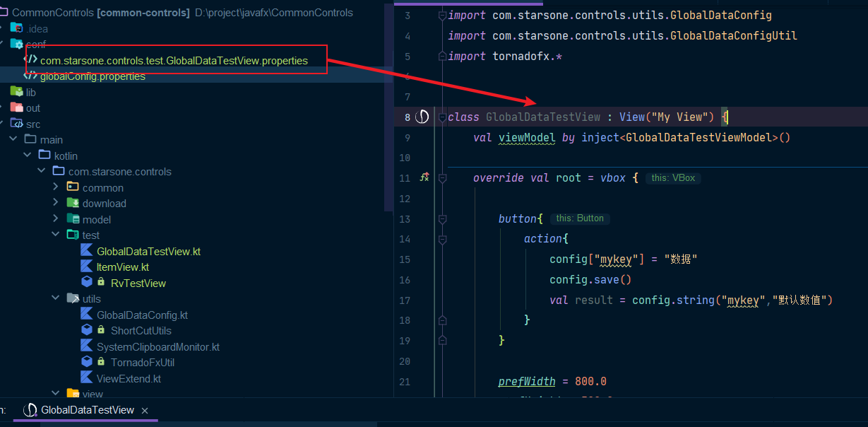Viewport: 868px width, 427px height.
Task: Click the project tree vertical scrollbar
Action: (x=387, y=106)
